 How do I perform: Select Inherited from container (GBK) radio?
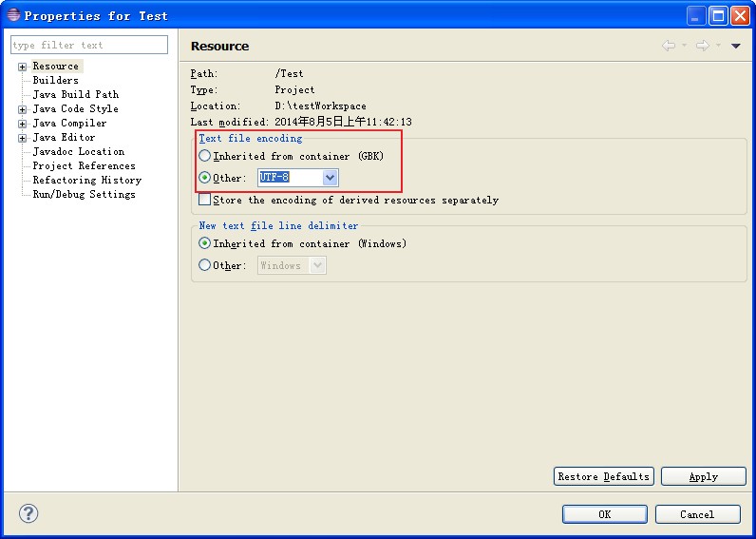(x=205, y=155)
